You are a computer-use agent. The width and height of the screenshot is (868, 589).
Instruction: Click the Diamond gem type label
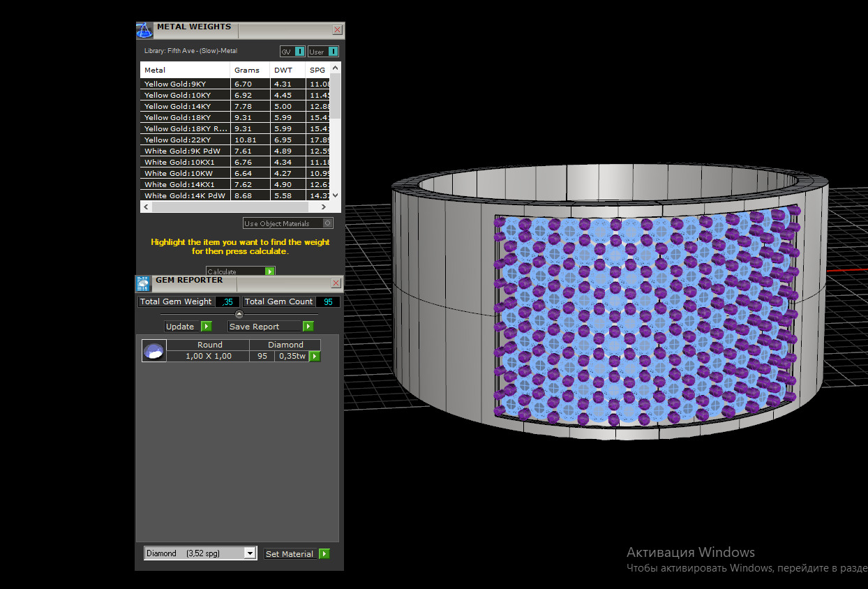coord(285,345)
